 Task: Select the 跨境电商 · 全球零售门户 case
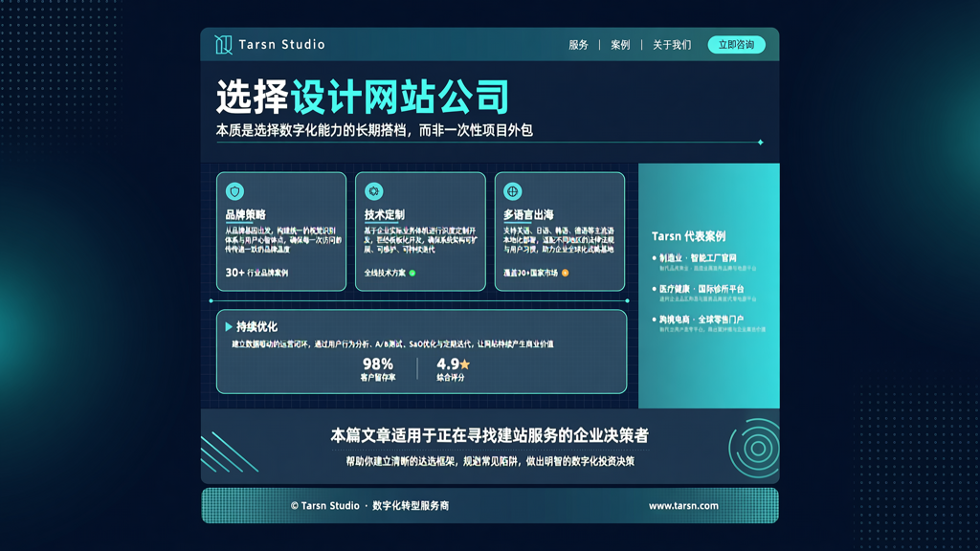[702, 320]
